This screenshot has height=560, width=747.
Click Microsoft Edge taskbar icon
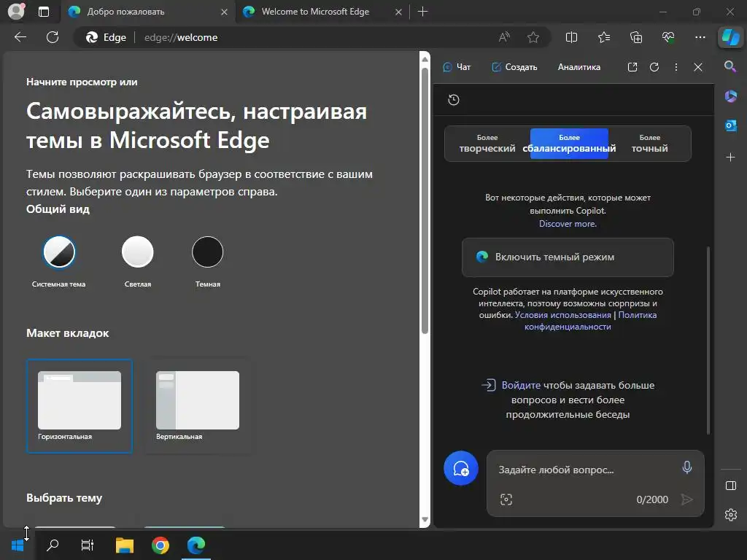(x=196, y=545)
